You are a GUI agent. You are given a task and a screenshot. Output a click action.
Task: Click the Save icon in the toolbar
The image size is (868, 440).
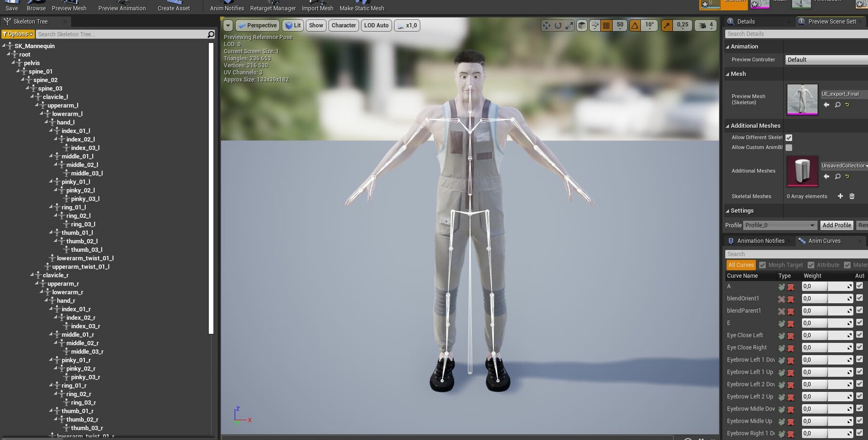[11, 5]
